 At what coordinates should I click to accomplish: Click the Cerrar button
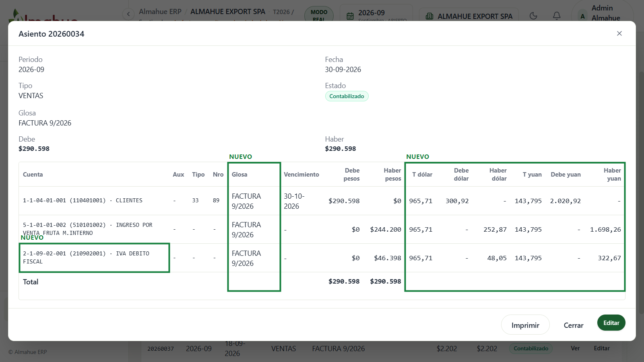tap(573, 325)
